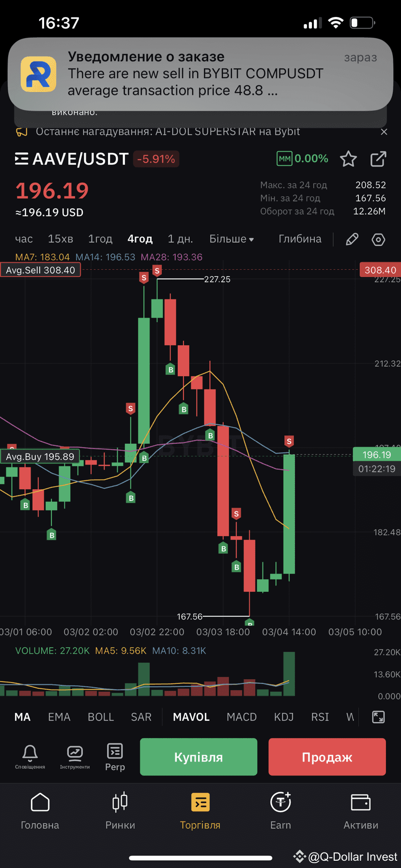Tap the megaphone announcement icon
Viewport: 401px width, 868px height.
pos(21,131)
